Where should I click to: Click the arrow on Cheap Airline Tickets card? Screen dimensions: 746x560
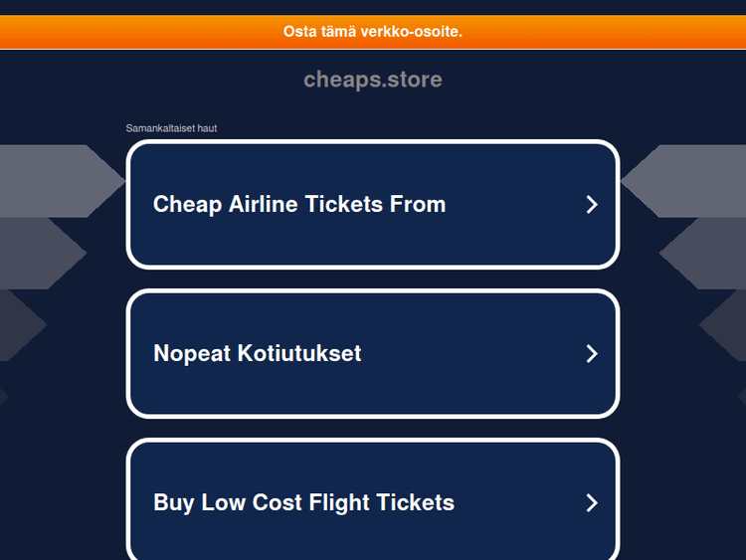pos(591,205)
